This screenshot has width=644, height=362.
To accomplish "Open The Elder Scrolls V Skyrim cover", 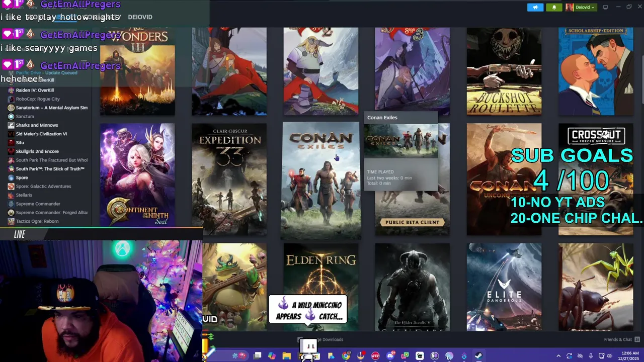I will (x=412, y=287).
